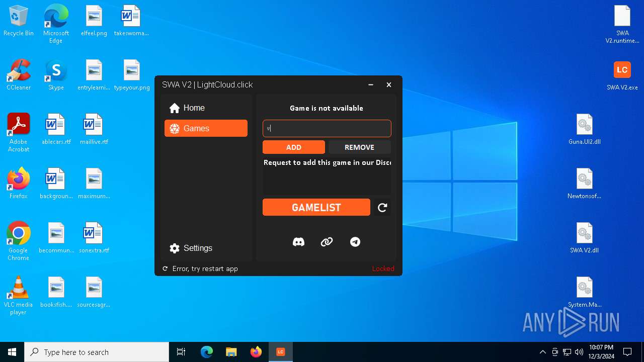The height and width of the screenshot is (362, 644).
Task: Open the Discord link icon
Action: (298, 242)
